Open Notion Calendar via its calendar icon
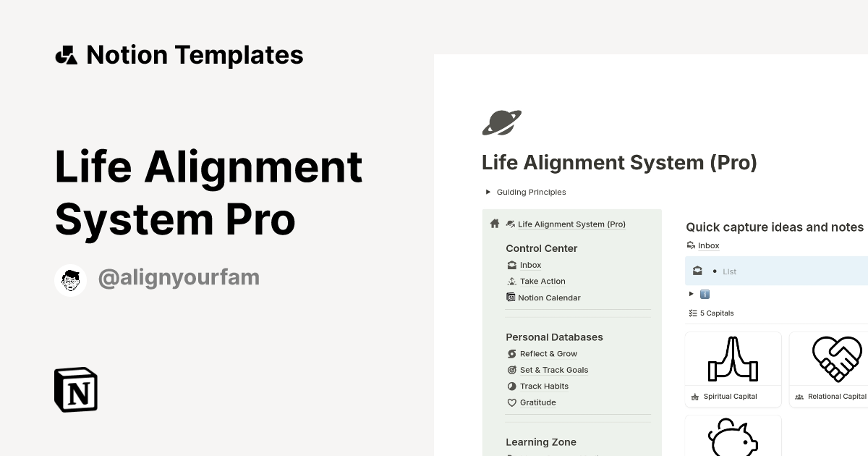Image resolution: width=868 pixels, height=456 pixels. click(x=512, y=297)
